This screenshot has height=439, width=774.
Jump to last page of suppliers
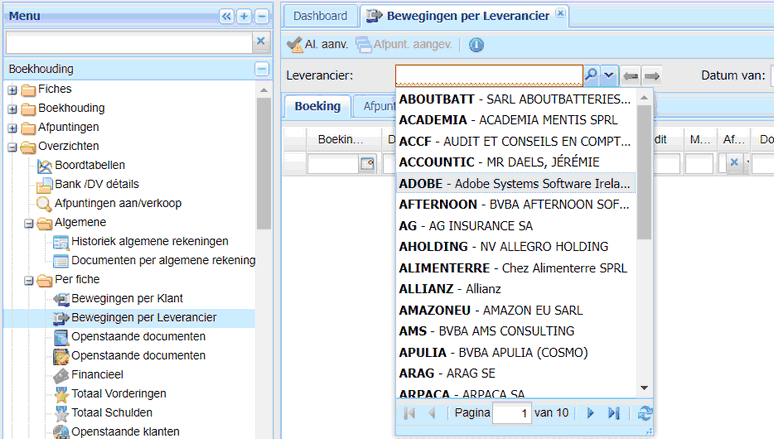coord(614,413)
